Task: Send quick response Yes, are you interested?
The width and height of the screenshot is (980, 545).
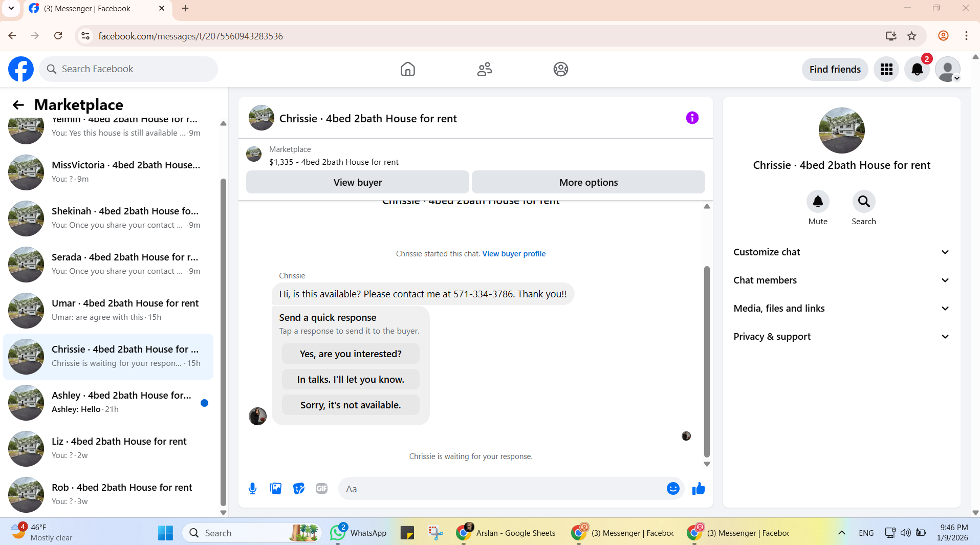Action: (351, 354)
